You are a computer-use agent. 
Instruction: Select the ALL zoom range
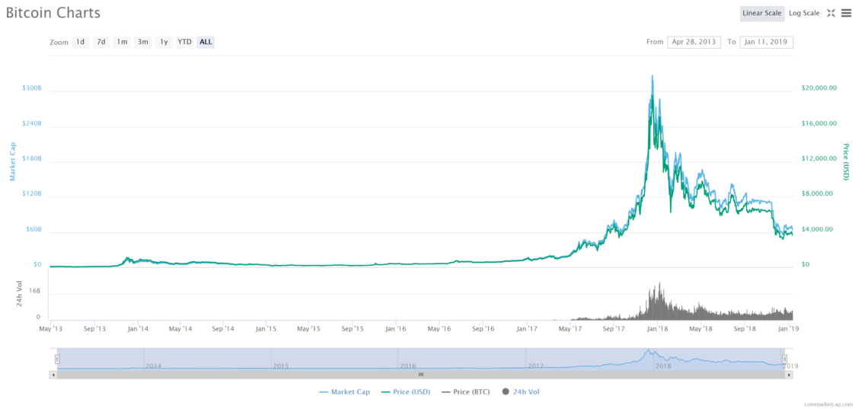[x=206, y=42]
